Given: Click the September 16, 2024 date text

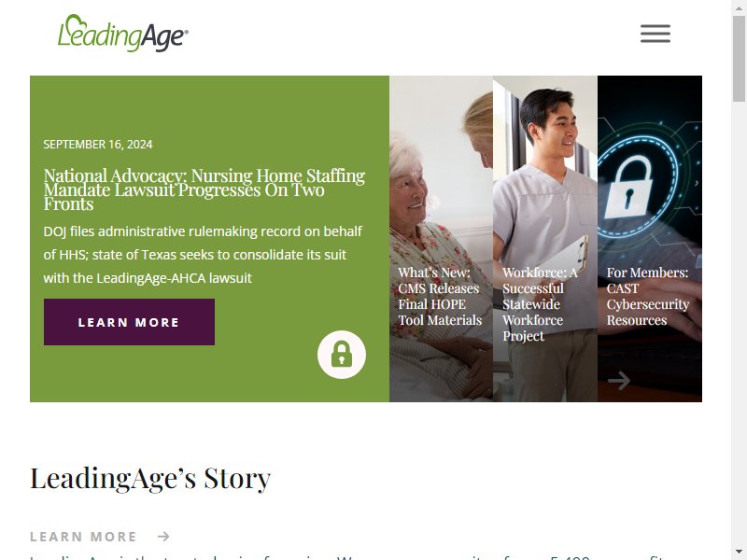Looking at the screenshot, I should 98,145.
